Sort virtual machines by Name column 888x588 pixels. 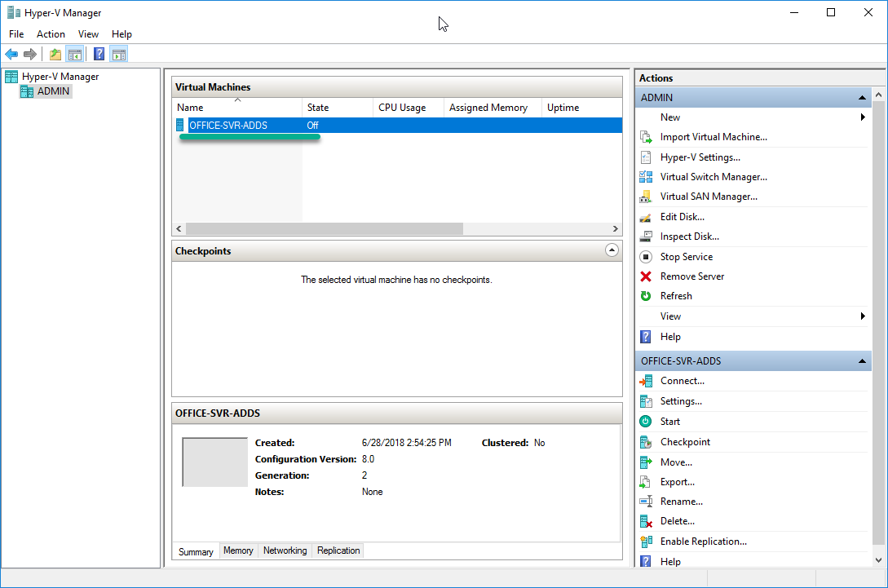click(x=237, y=107)
